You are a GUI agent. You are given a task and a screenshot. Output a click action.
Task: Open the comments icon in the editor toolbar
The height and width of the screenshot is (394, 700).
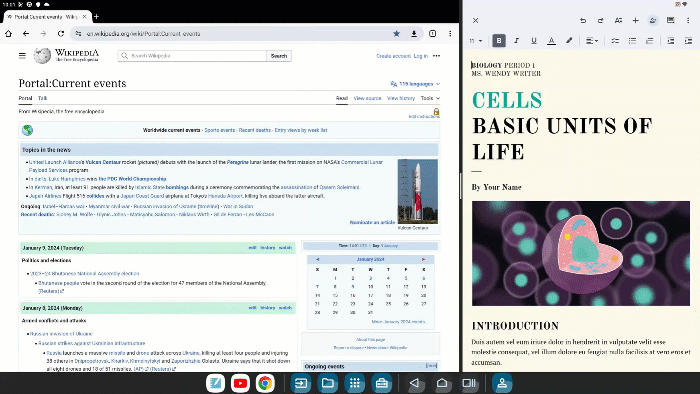[670, 21]
